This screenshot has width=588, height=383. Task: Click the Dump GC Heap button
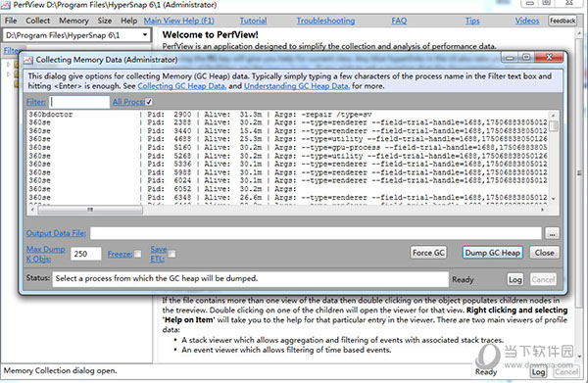492,253
